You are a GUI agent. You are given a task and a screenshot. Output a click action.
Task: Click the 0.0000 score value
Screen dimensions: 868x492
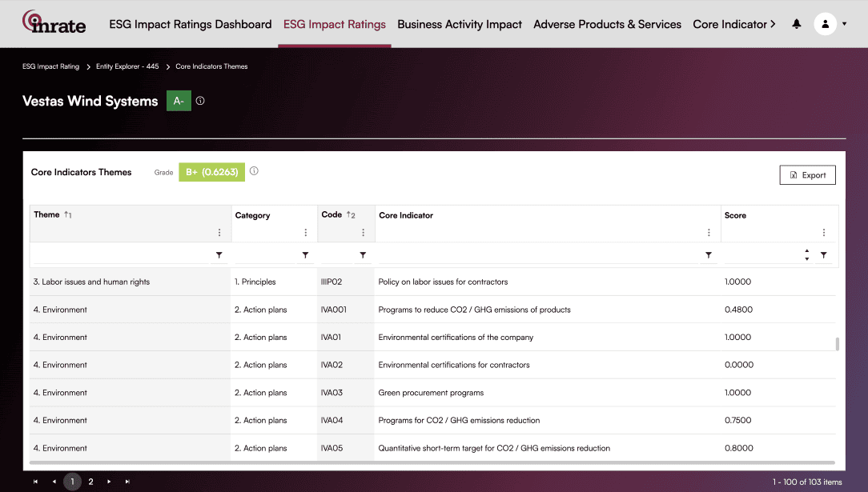739,365
